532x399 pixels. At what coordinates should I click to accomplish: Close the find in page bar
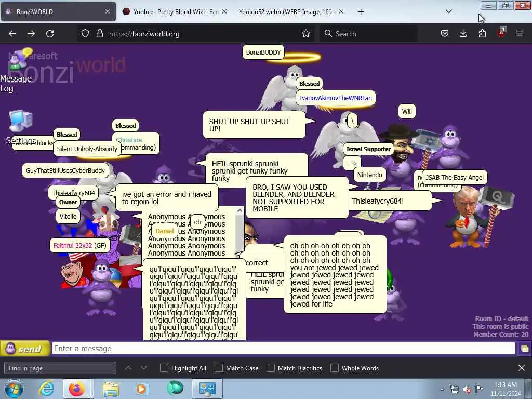(x=522, y=368)
